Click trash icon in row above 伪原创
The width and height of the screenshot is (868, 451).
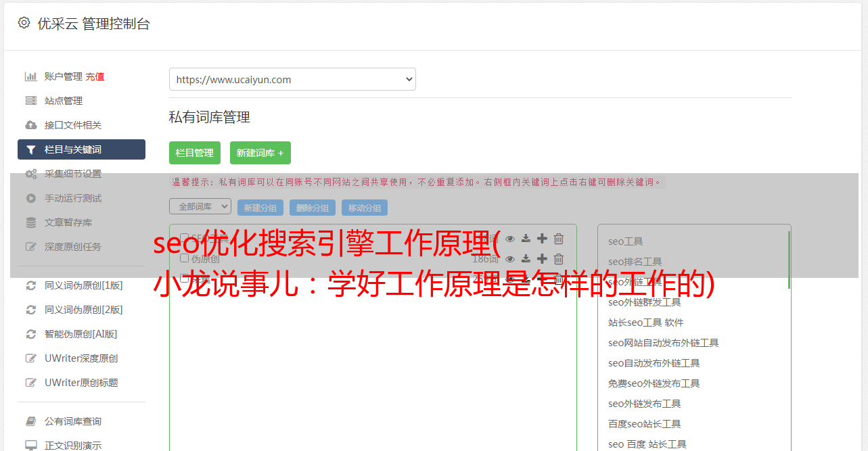point(559,238)
